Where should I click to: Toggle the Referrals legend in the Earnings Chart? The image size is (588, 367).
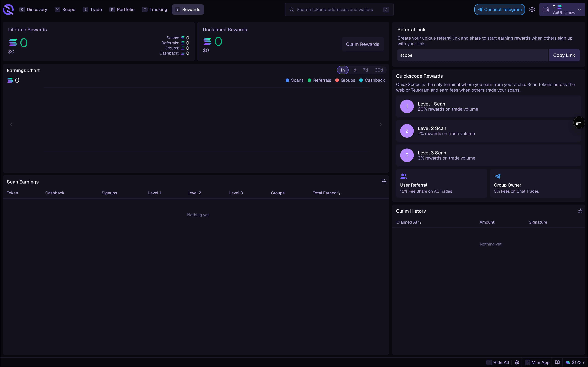pyautogui.click(x=319, y=80)
